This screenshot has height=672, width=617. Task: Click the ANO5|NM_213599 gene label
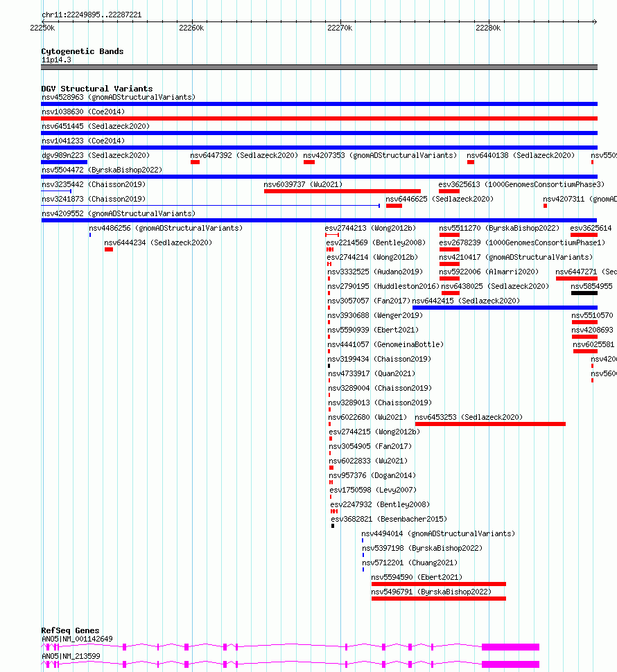tap(71, 657)
